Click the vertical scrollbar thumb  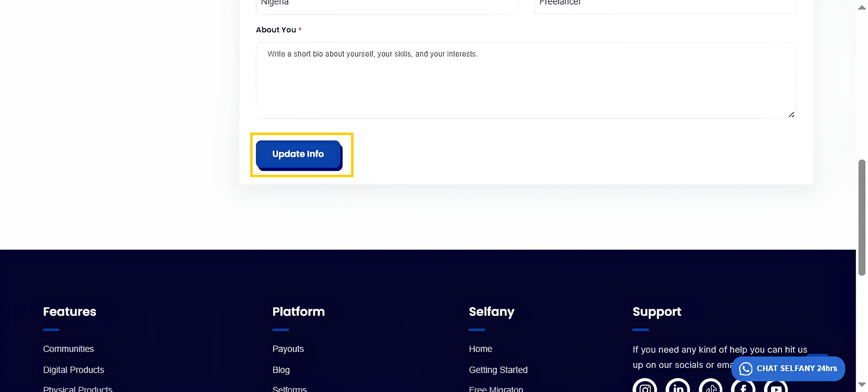(862, 217)
